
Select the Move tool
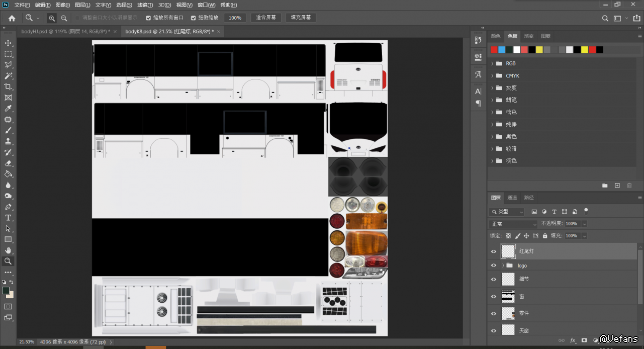8,43
